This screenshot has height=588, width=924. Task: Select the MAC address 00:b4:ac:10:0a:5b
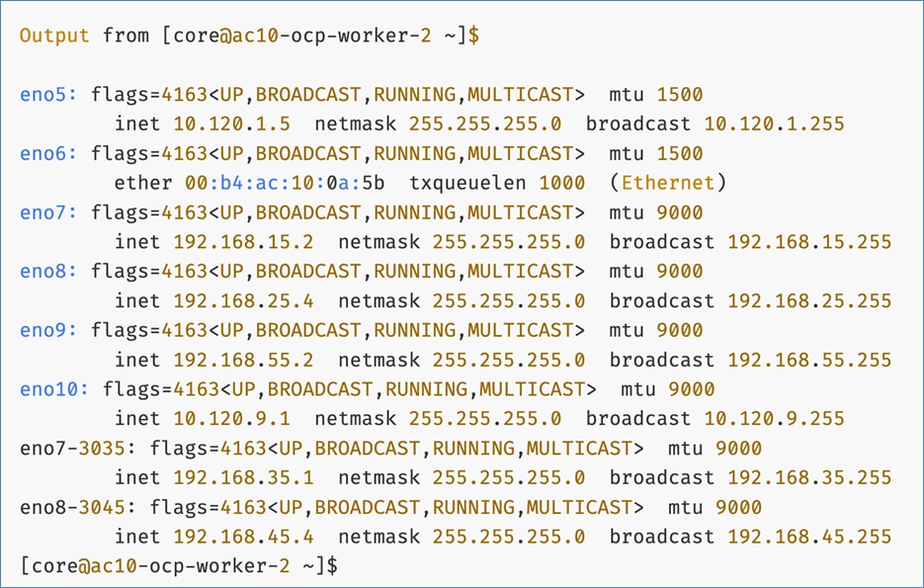(285, 183)
